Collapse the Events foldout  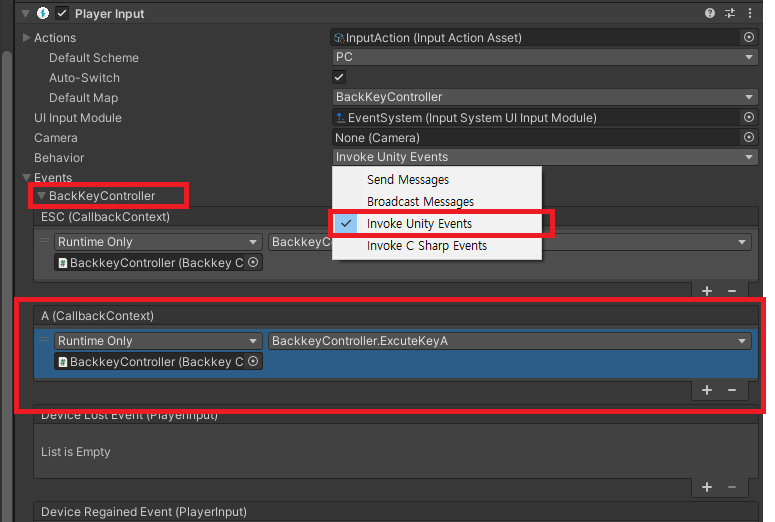pyautogui.click(x=26, y=177)
